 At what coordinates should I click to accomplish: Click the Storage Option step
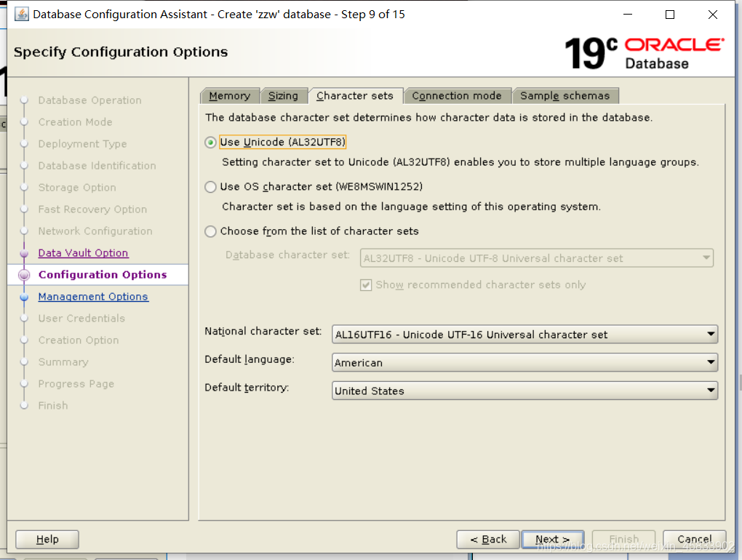tap(77, 188)
